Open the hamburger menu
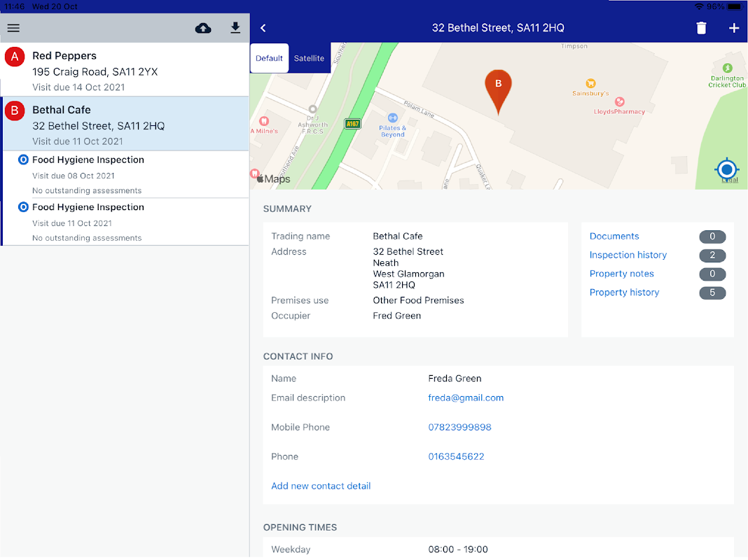748x560 pixels. [x=13, y=28]
